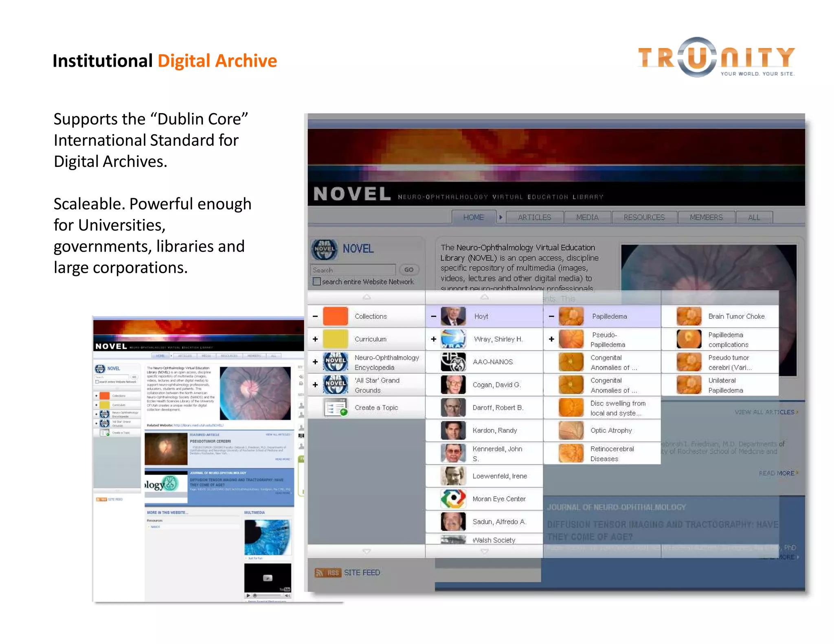Click the Hoyt portrait thumbnail
This screenshot has width=834, height=644.
pyautogui.click(x=453, y=316)
